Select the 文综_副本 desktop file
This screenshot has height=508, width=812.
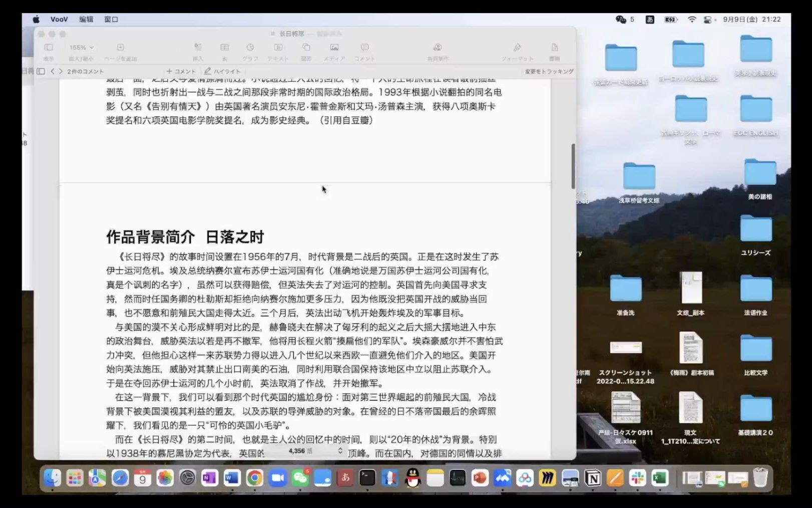click(x=691, y=294)
